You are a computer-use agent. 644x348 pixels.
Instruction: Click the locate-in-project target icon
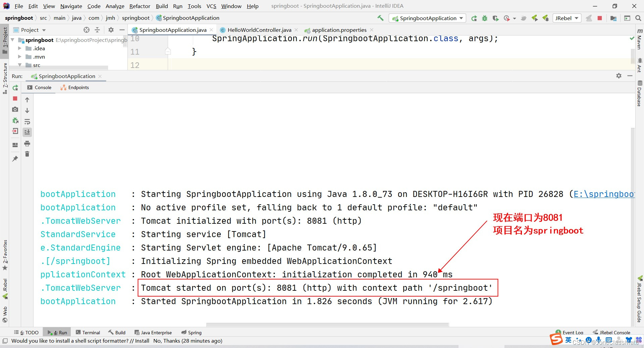(87, 30)
